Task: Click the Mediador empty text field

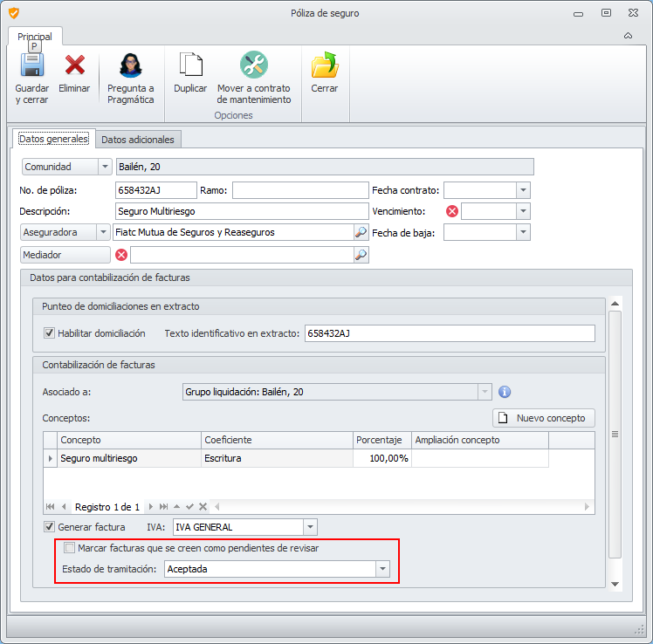Action: click(x=242, y=255)
